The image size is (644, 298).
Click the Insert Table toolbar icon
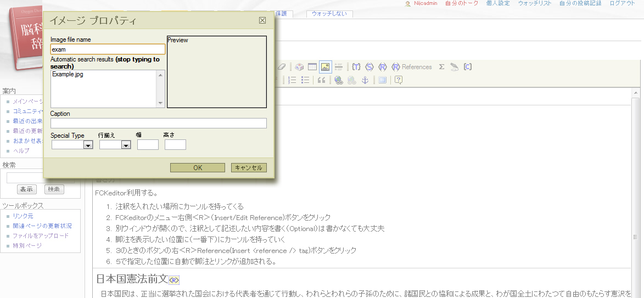[312, 67]
